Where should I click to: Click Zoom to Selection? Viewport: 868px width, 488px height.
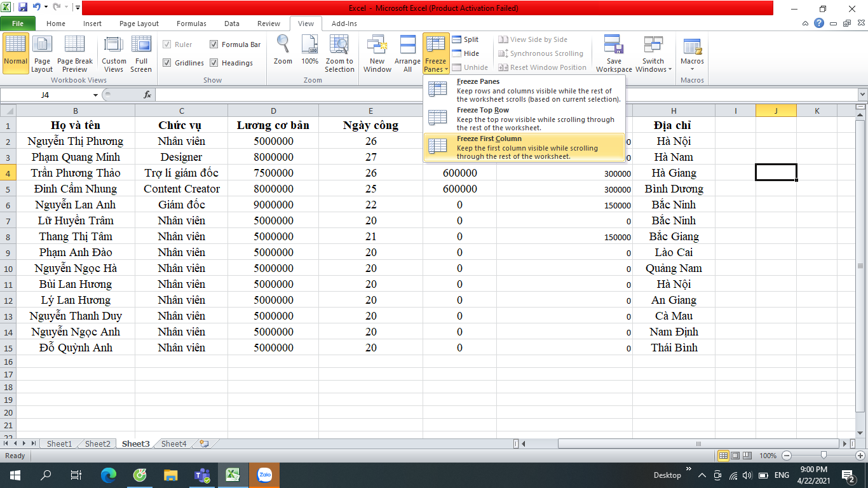point(340,54)
